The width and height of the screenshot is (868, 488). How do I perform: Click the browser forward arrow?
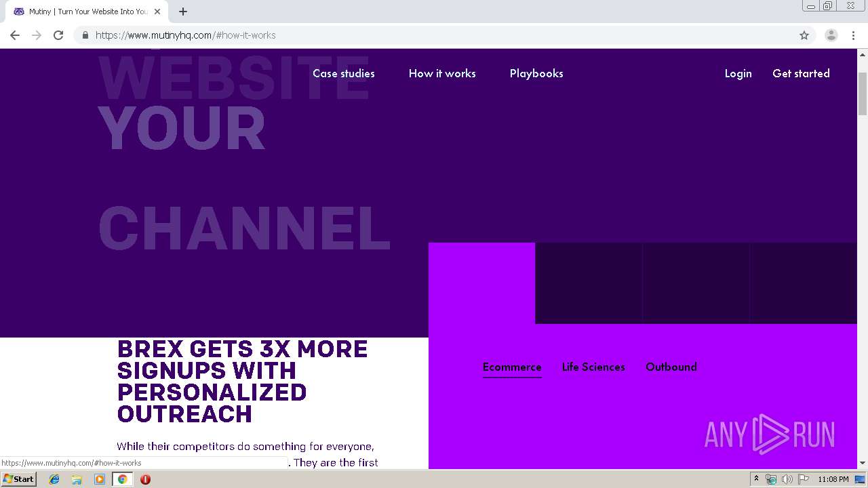pyautogui.click(x=37, y=35)
